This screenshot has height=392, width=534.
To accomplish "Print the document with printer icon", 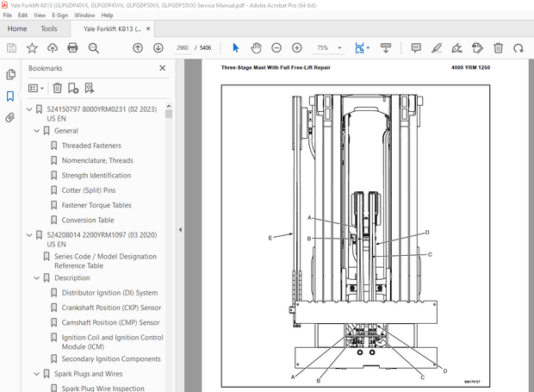I will pos(72,48).
